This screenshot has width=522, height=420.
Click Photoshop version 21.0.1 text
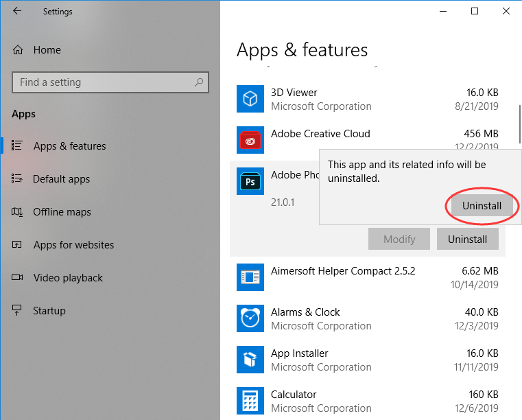(283, 202)
